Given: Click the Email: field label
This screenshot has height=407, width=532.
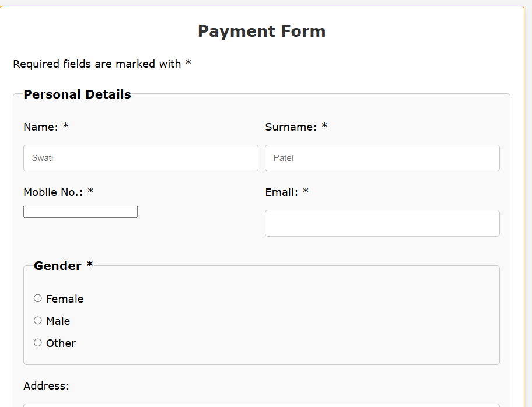Looking at the screenshot, I should tap(281, 192).
